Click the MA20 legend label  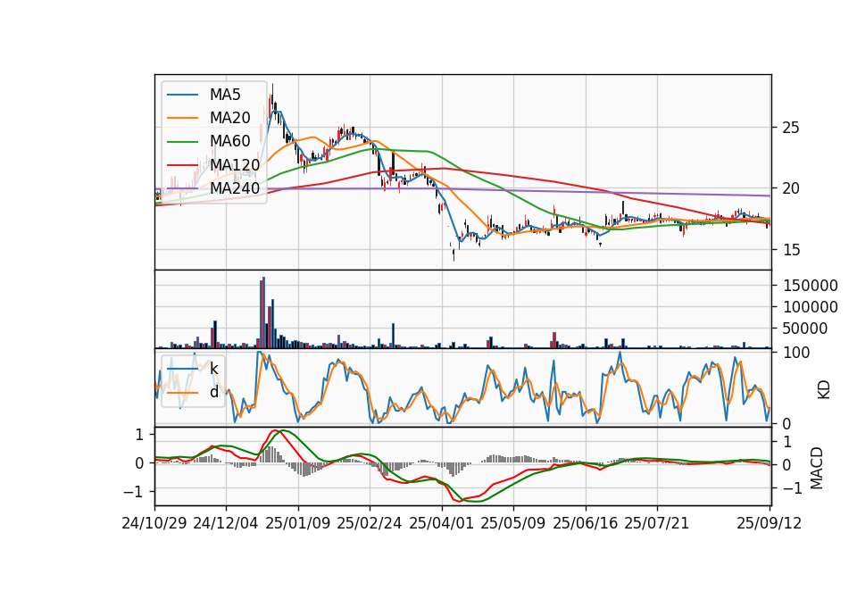click(x=229, y=118)
